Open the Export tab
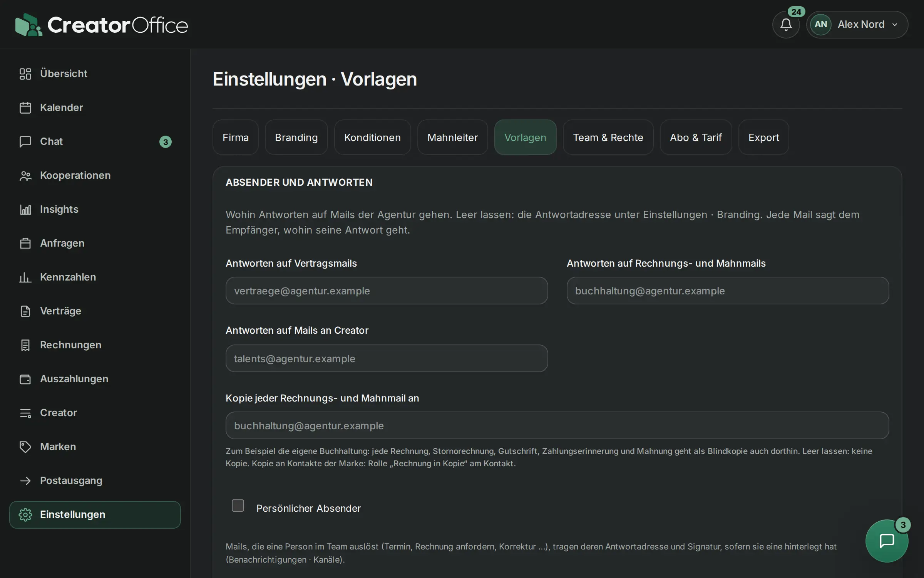 pos(764,137)
